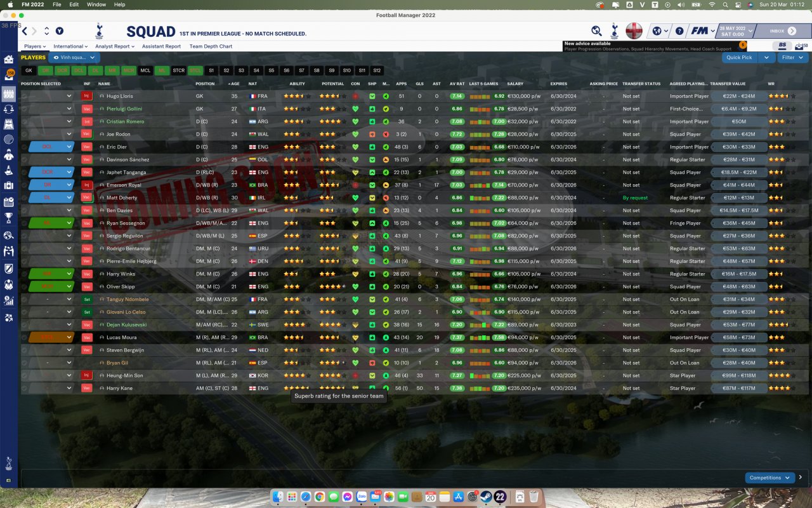Open the sidebar Inbox icon with 150 badge
Image resolution: width=812 pixels, height=508 pixels.
point(9,76)
